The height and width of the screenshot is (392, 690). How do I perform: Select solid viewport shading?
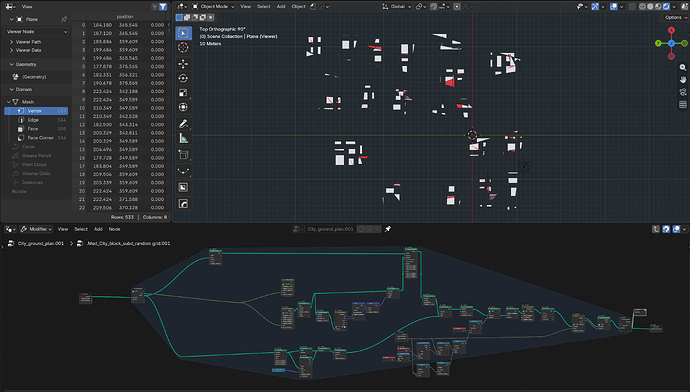pyautogui.click(x=650, y=7)
